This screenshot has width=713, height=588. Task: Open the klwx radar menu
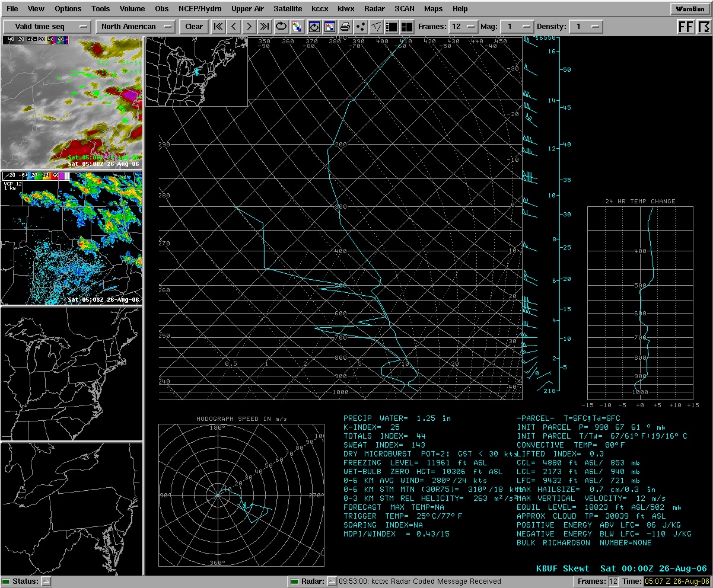pos(346,9)
